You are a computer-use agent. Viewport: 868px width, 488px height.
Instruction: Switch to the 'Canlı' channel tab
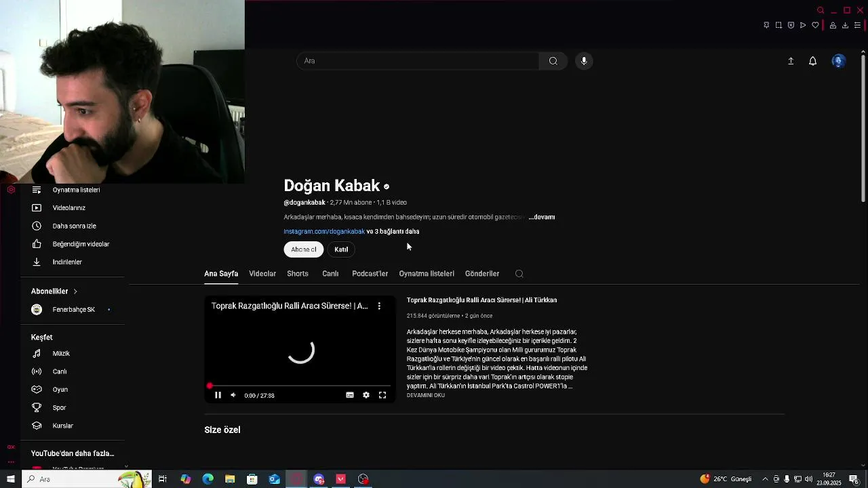tap(330, 274)
